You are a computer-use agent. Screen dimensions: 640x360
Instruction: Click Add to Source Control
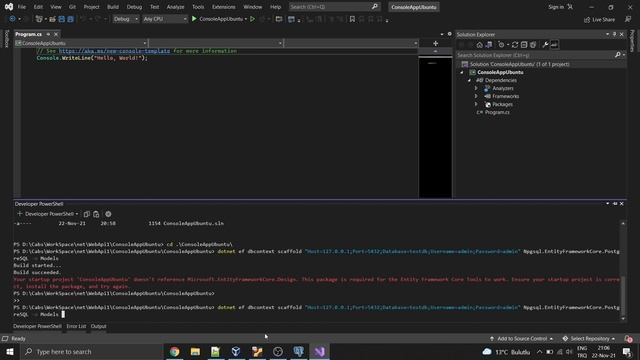(x=522, y=339)
